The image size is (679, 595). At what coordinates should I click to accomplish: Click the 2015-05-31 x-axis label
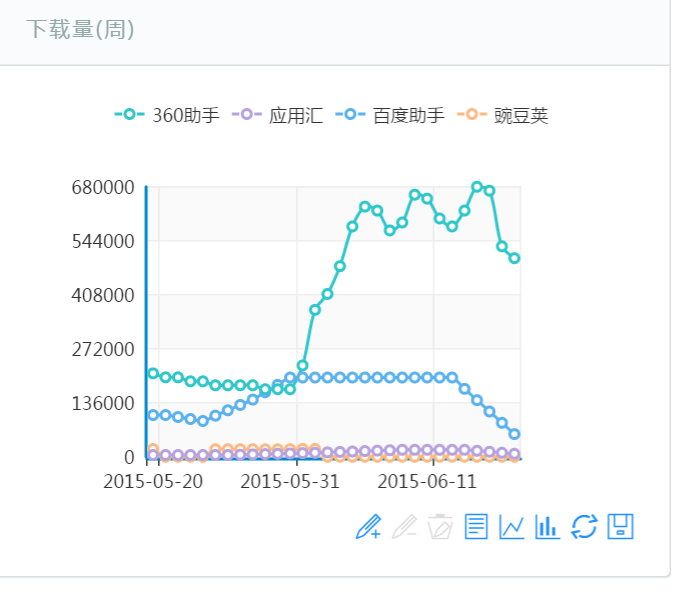coord(290,481)
